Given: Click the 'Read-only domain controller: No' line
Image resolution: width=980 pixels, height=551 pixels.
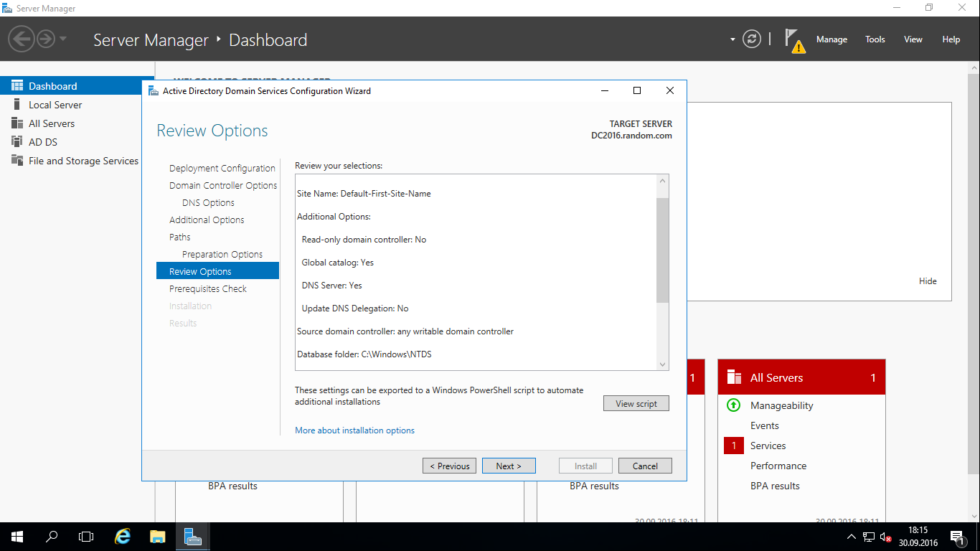Looking at the screenshot, I should (364, 240).
